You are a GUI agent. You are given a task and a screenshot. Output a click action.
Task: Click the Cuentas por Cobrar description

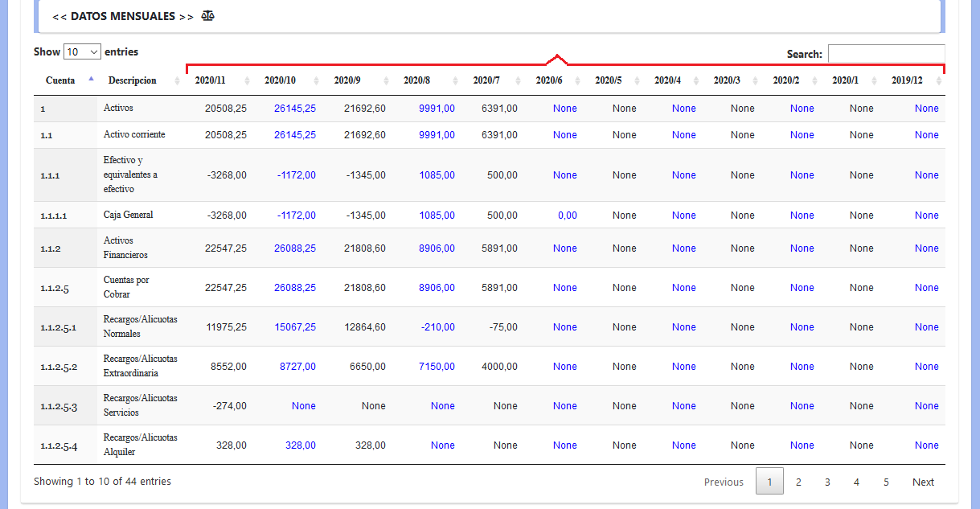(126, 287)
